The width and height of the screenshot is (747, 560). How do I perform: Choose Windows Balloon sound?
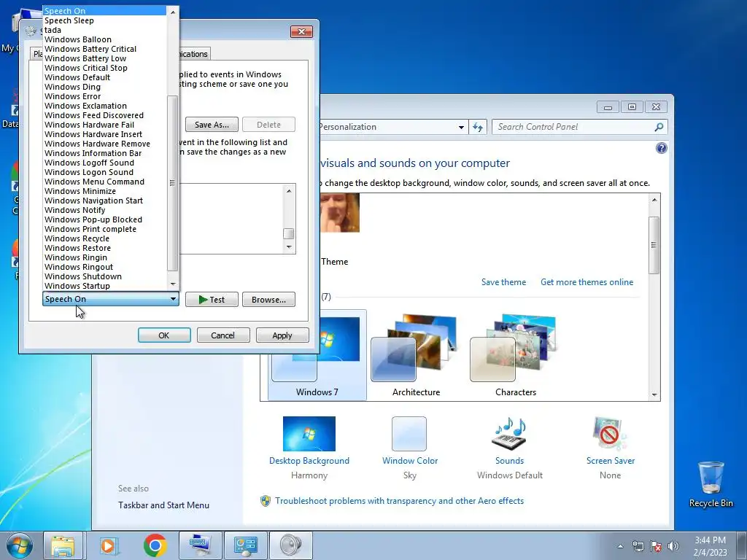[x=105, y=39]
